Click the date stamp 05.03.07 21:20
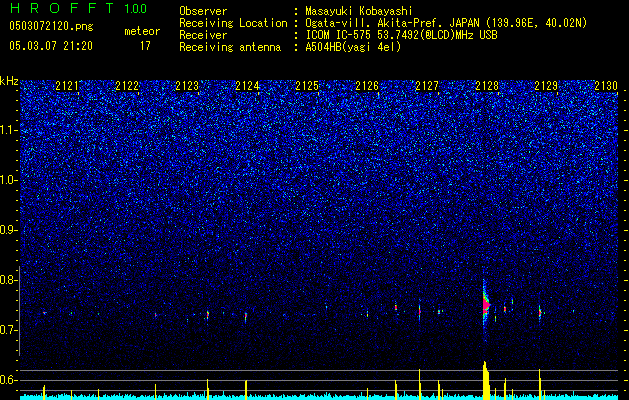This screenshot has width=629, height=400. click(51, 46)
